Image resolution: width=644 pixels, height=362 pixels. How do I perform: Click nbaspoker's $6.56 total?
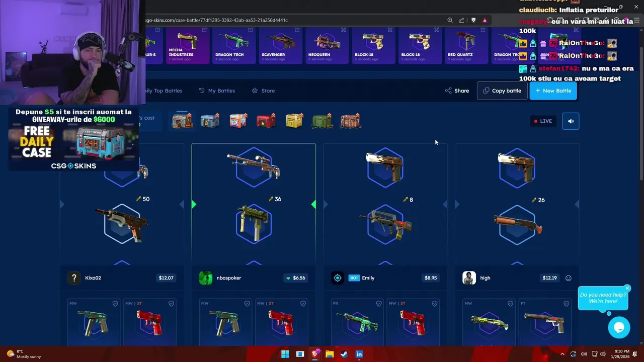(x=296, y=278)
